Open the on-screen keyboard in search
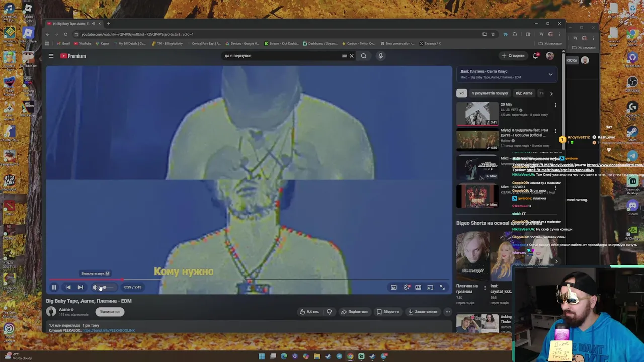The height and width of the screenshot is (362, 644). [344, 56]
